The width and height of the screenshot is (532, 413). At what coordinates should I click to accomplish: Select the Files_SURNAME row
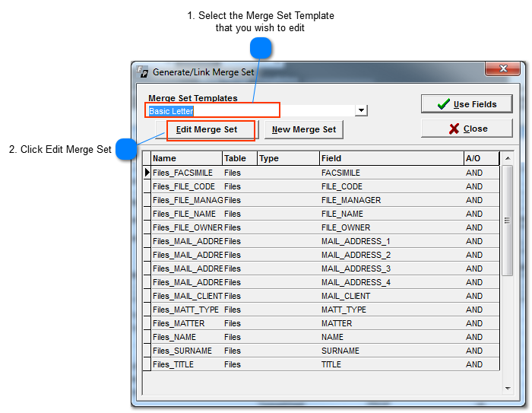pyautogui.click(x=186, y=351)
